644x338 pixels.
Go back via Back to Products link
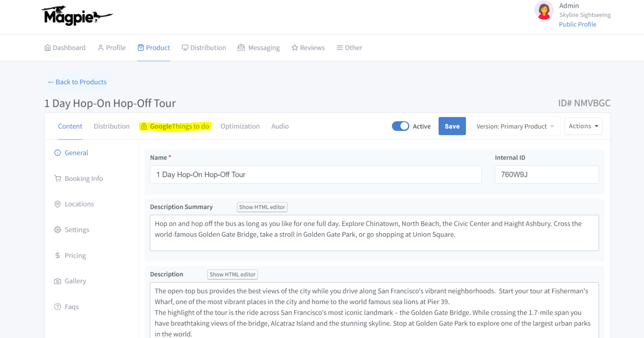click(x=77, y=82)
